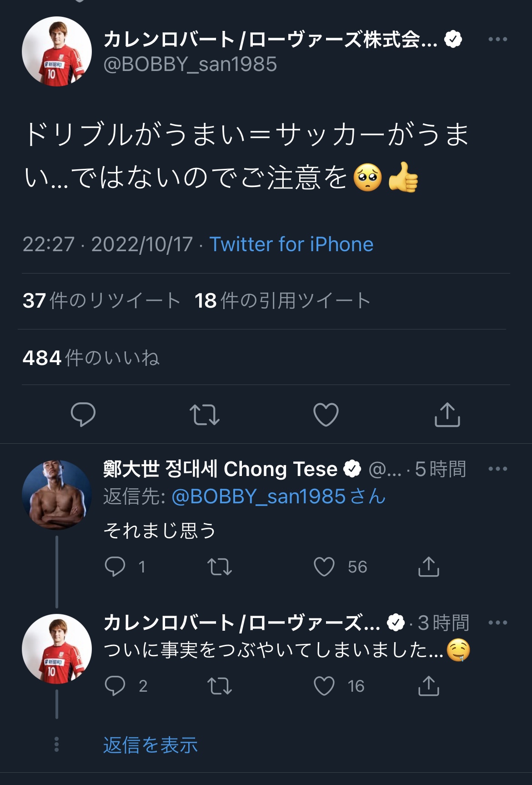Open more options on Chong Tese reply

(x=497, y=469)
